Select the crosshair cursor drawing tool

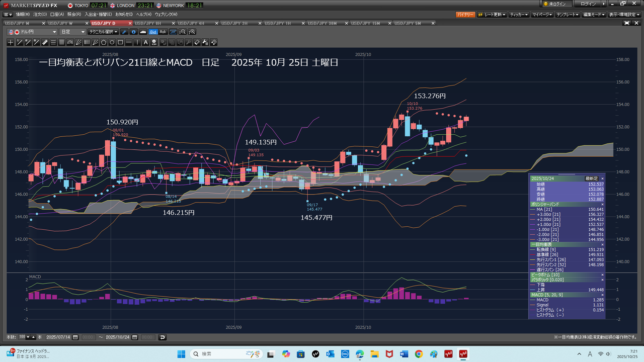click(11, 42)
